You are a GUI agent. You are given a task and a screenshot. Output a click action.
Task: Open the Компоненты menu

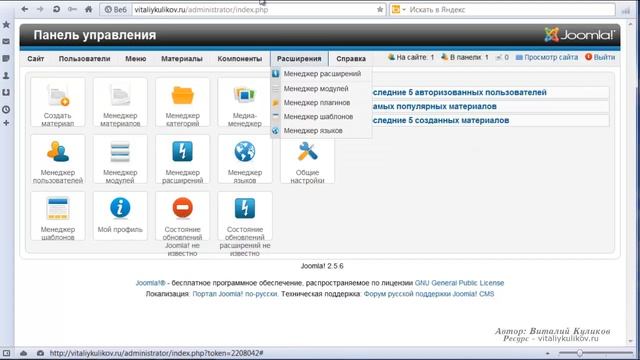pos(240,59)
